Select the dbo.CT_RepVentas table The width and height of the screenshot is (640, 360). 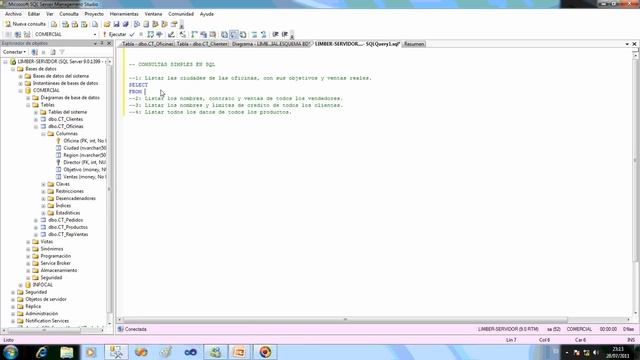tap(68, 234)
